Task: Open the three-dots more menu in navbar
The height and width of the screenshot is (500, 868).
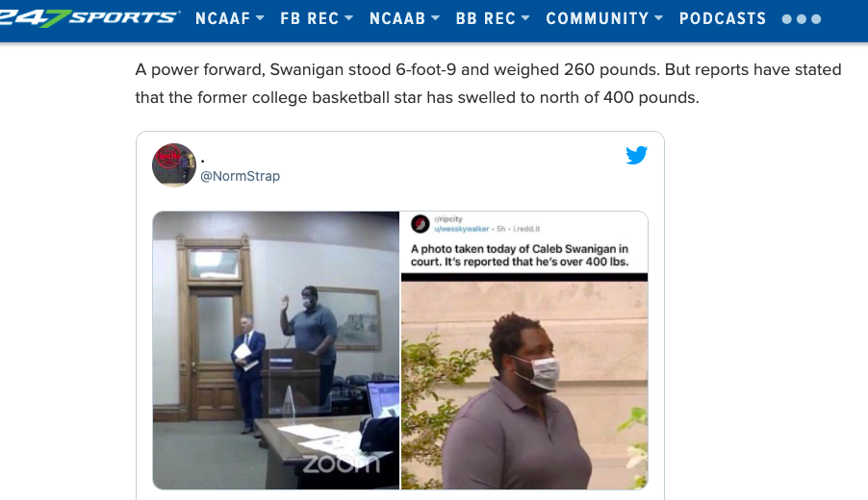Action: (801, 19)
